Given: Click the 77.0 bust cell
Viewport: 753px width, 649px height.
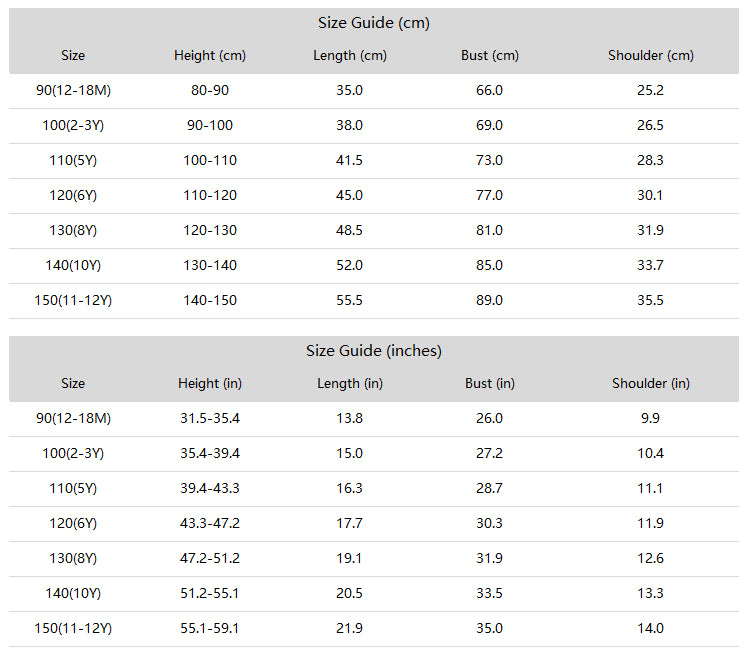Looking at the screenshot, I should (489, 195).
